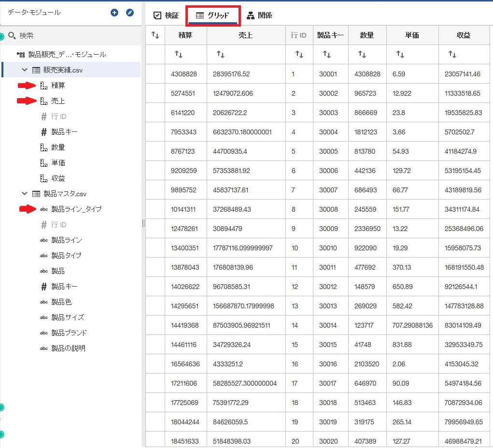The width and height of the screenshot is (493, 448).
Task: Click the sort arrows below the 収益 column header
Action: 452,55
